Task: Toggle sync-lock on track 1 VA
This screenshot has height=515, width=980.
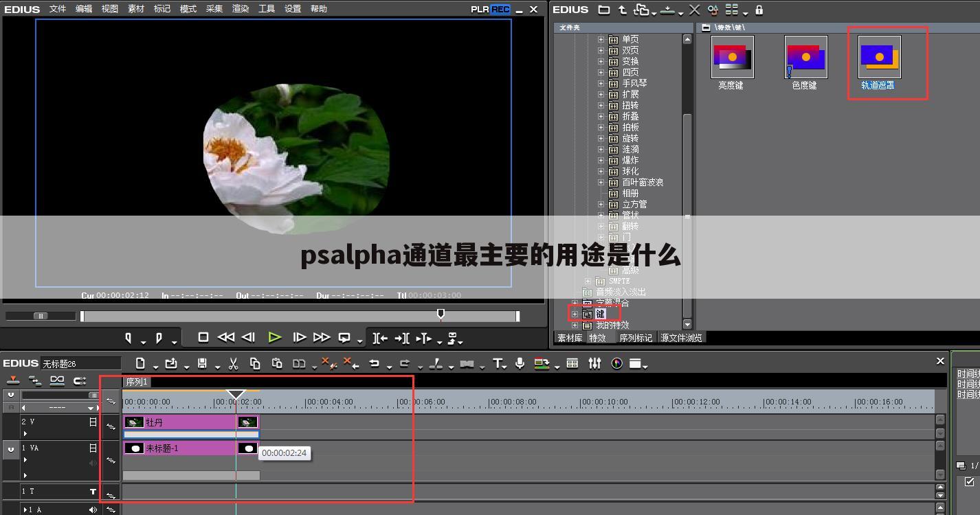Action: pyautogui.click(x=111, y=460)
